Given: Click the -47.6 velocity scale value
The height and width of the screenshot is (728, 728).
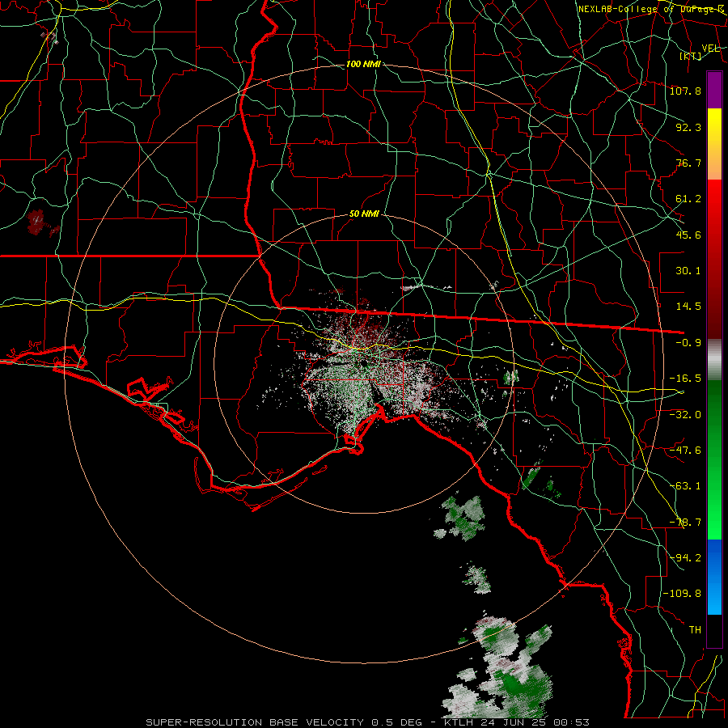Looking at the screenshot, I should [x=685, y=451].
